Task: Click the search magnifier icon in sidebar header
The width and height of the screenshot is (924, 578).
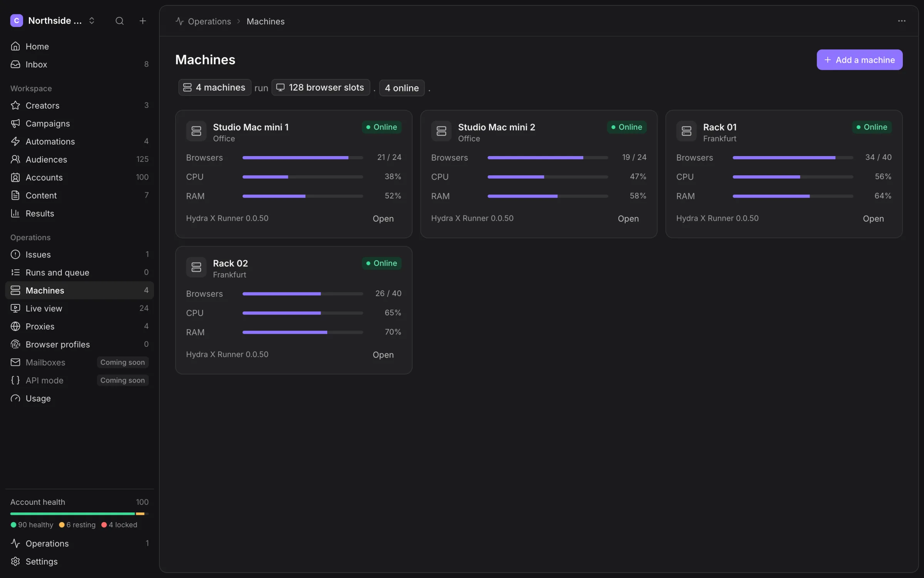Action: 119,21
